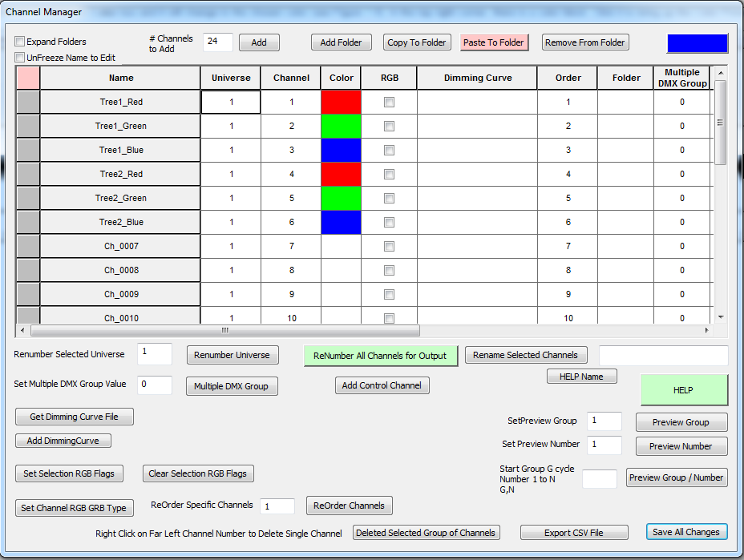Click ReOrder Specific Channels input field
The width and height of the screenshot is (744, 560).
coord(277,506)
